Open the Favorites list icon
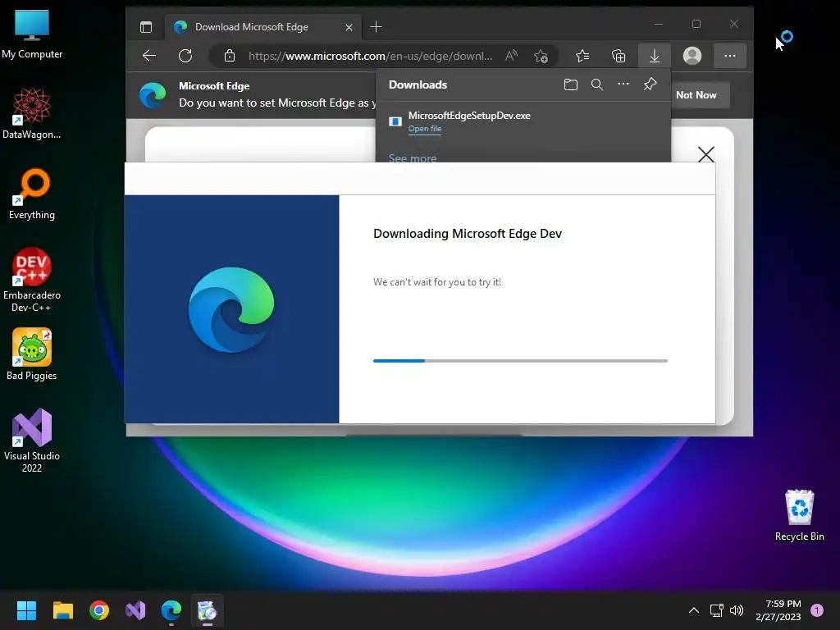The height and width of the screenshot is (630, 840). pyautogui.click(x=582, y=56)
